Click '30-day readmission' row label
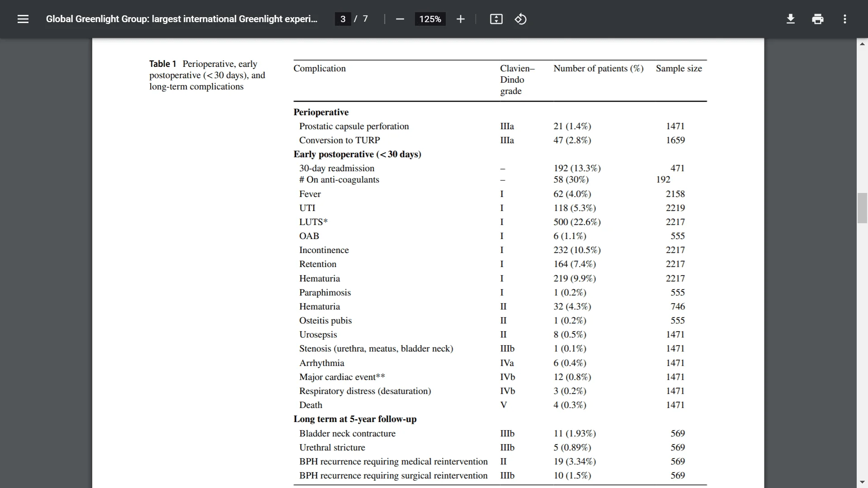This screenshot has height=488, width=868. click(x=337, y=168)
